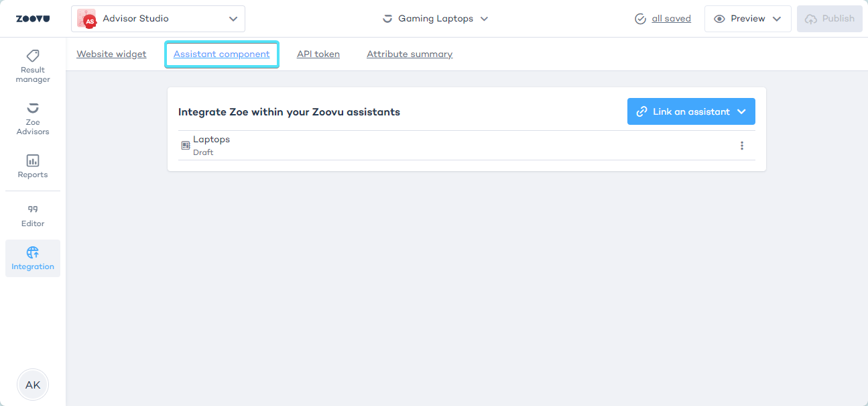The height and width of the screenshot is (406, 868).
Task: Go to Zoe Advisors section
Action: (x=33, y=117)
